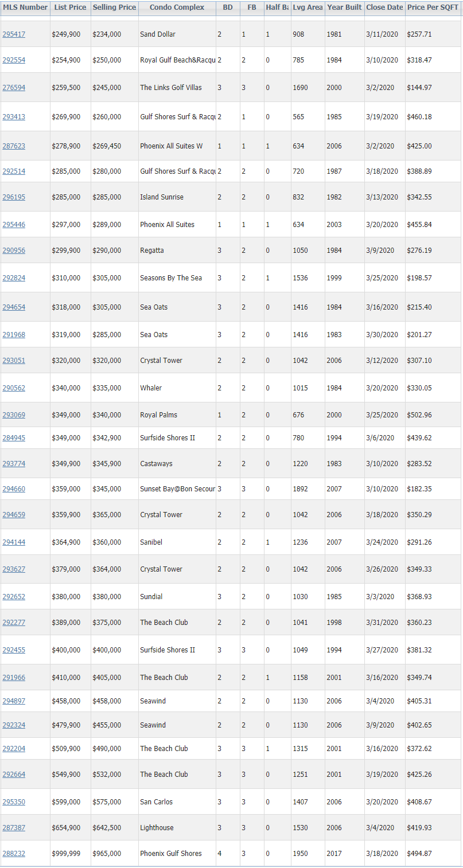Open MLS listing 292204
The width and height of the screenshot is (463, 868).
coord(14,749)
